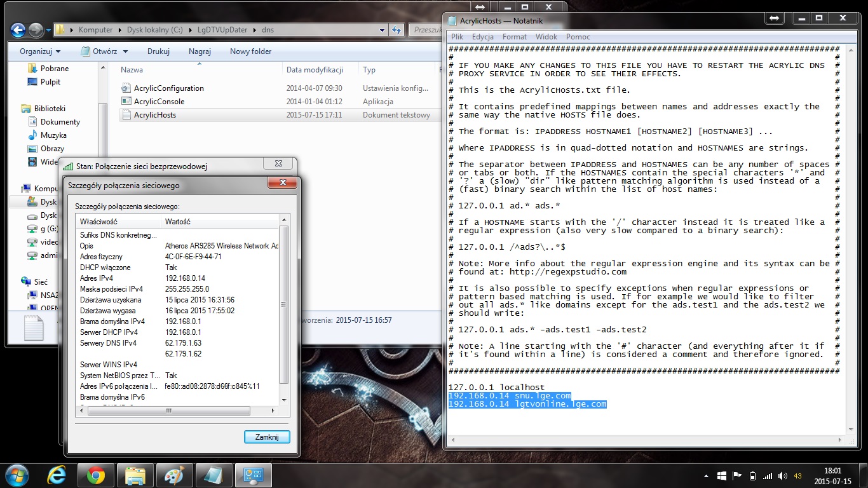Open Pulpit in the navigation pane
868x488 pixels.
(x=44, y=82)
